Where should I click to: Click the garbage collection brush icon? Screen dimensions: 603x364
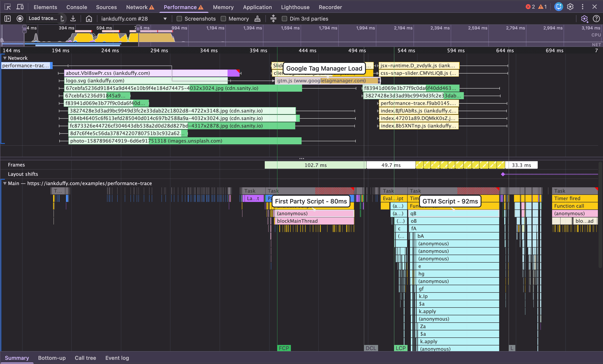pyautogui.click(x=257, y=19)
